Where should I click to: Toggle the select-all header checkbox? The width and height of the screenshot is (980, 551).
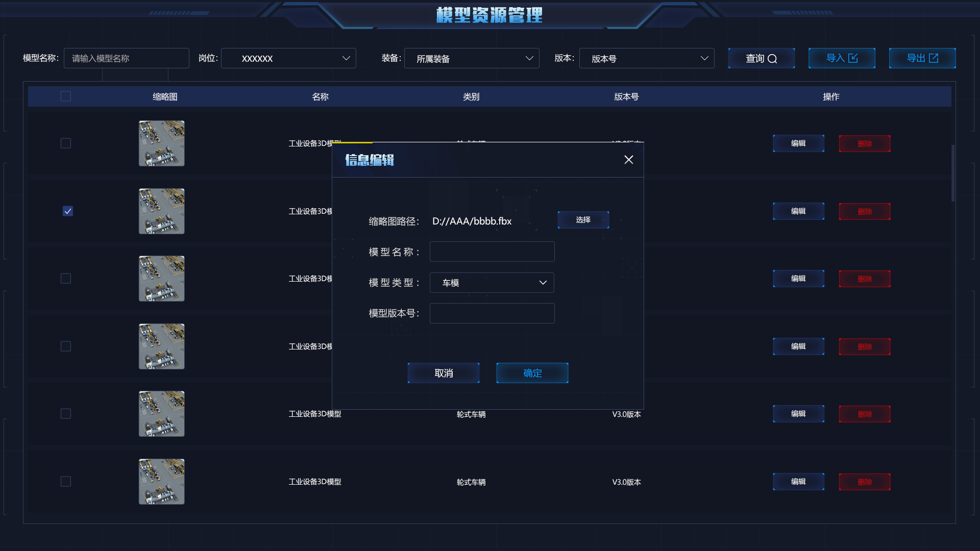coord(66,96)
